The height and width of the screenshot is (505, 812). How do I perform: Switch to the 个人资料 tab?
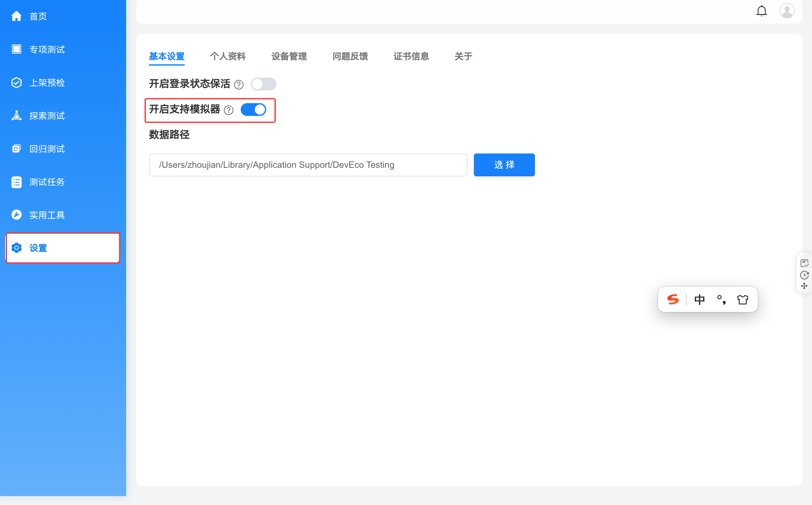[x=228, y=56]
